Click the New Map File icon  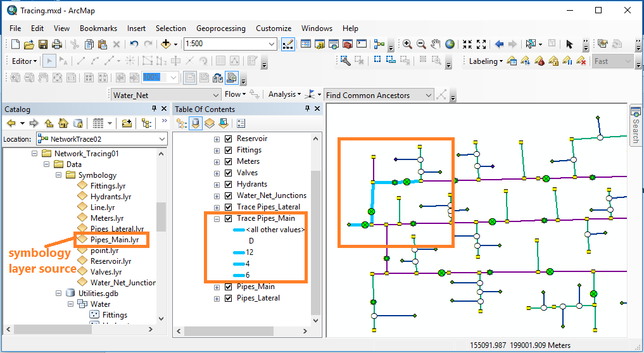16,44
